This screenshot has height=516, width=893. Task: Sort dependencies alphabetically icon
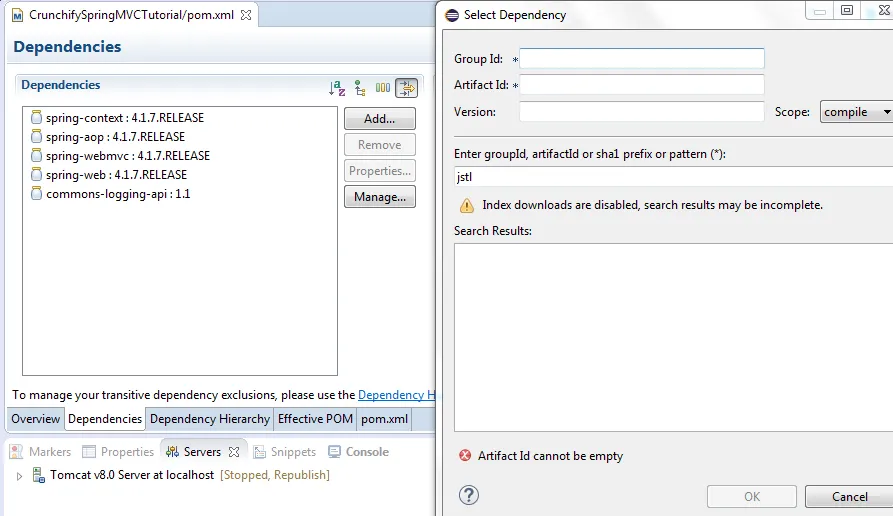(337, 88)
